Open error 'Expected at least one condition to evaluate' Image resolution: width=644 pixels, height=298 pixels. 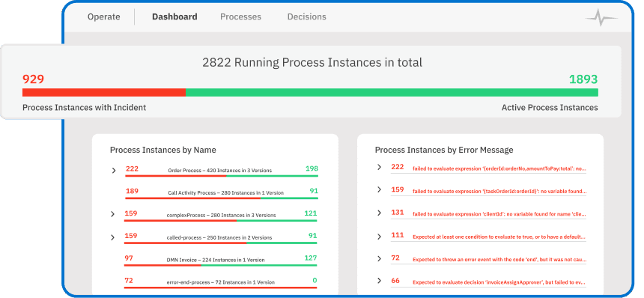pyautogui.click(x=499, y=237)
